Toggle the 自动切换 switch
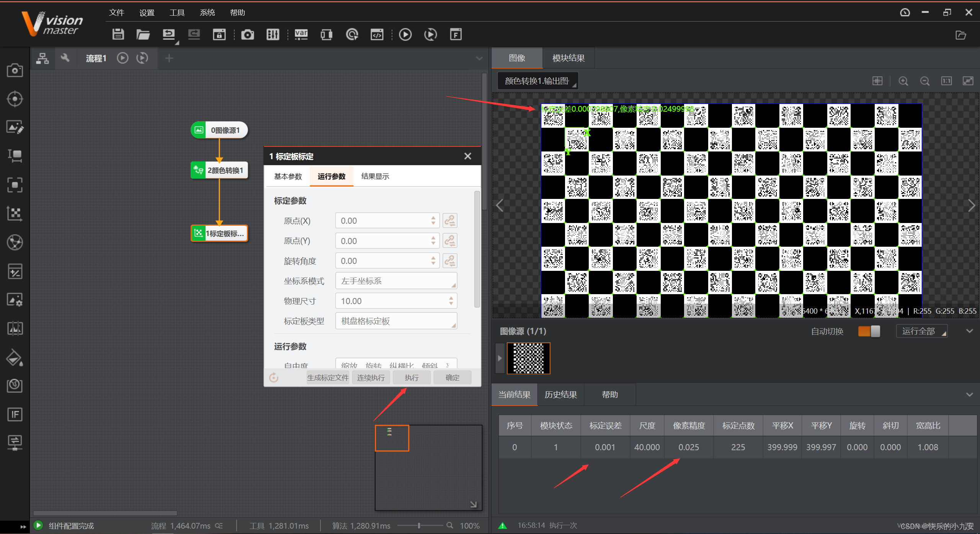Viewport: 980px width, 534px height. click(869, 331)
